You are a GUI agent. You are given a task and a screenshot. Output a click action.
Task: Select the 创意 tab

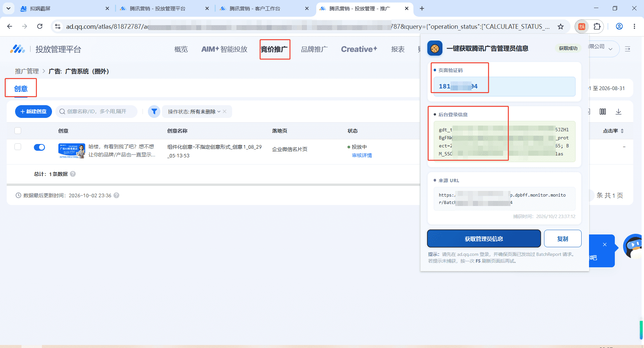21,89
